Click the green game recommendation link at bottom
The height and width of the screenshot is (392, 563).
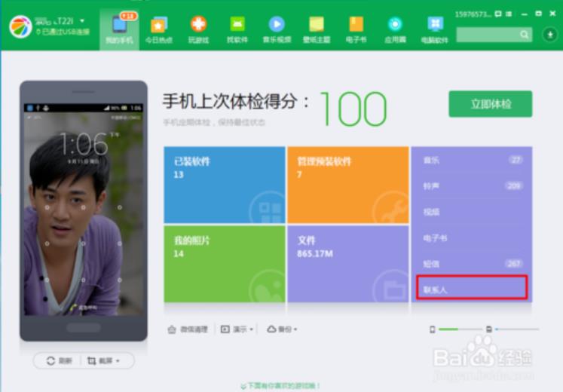pyautogui.click(x=280, y=386)
